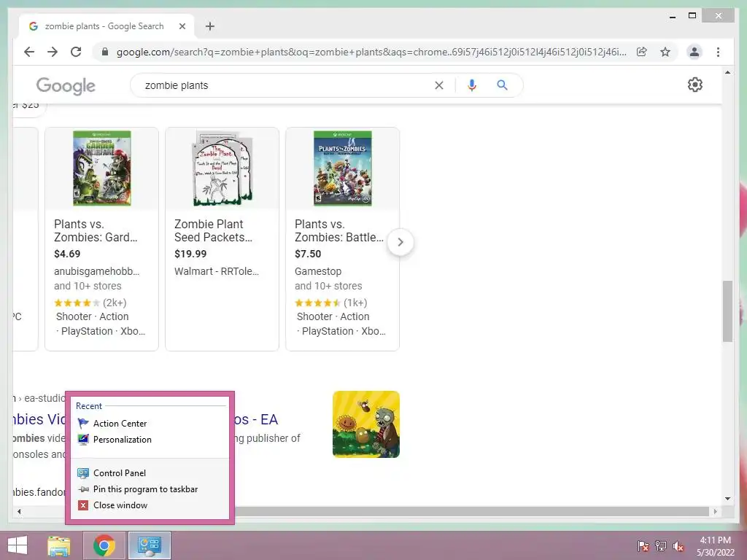Open a new Chrome tab

tap(209, 26)
